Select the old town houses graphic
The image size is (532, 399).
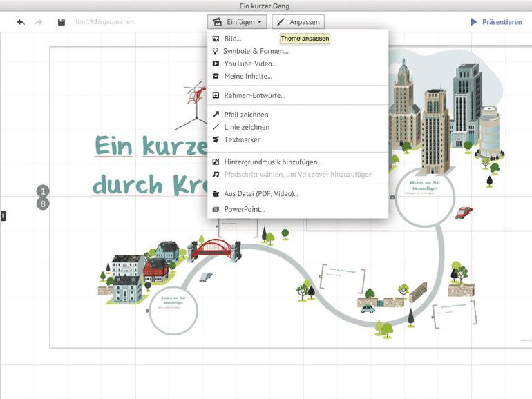142,271
